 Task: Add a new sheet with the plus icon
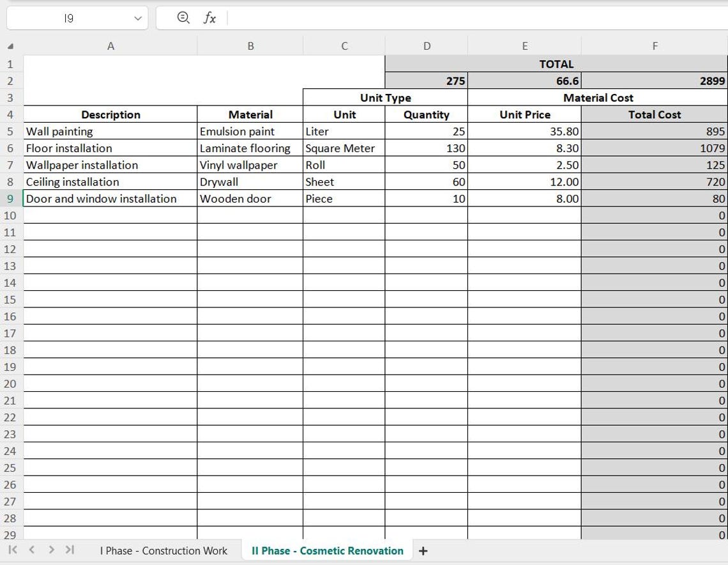pyautogui.click(x=423, y=550)
